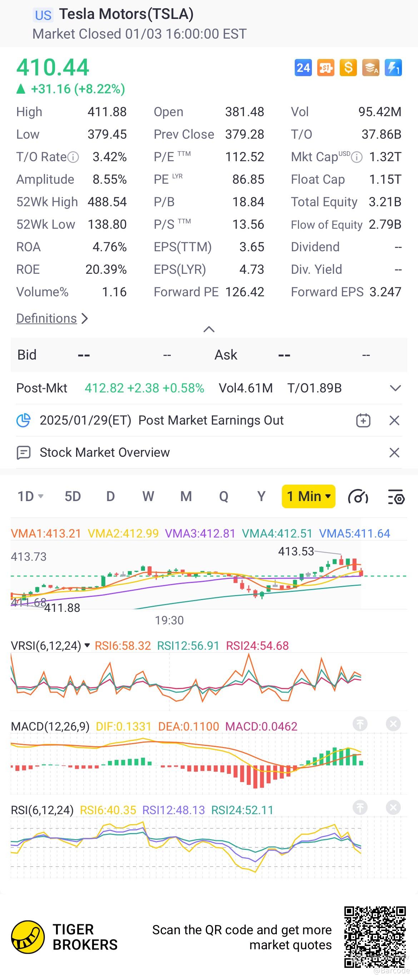Image resolution: width=418 pixels, height=980 pixels.
Task: Tap the Bid row label
Action: pos(27,355)
